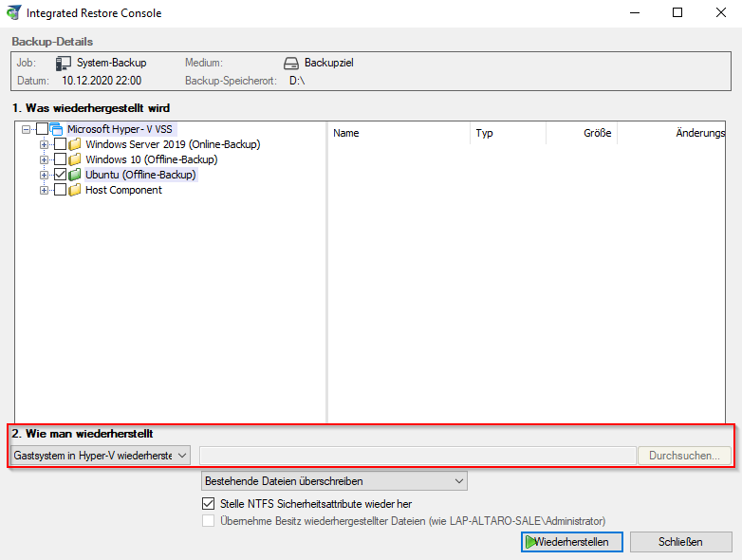
Task: Click the Backupziel medium drive icon
Action: click(291, 63)
